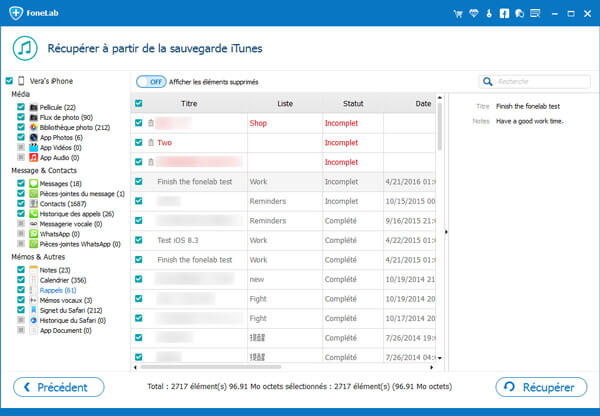600x416 pixels.
Task: Collapse the detail panel splitter arrow
Action: point(446,232)
